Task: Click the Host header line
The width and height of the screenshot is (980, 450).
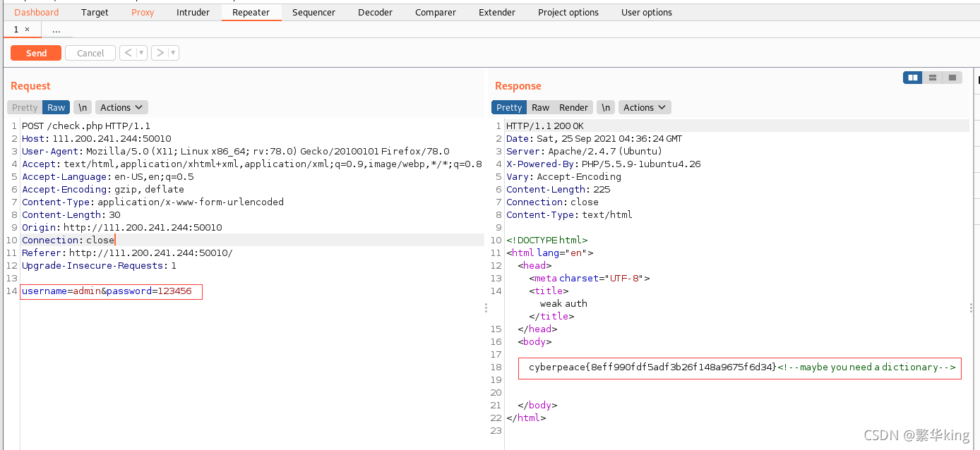Action: point(97,138)
